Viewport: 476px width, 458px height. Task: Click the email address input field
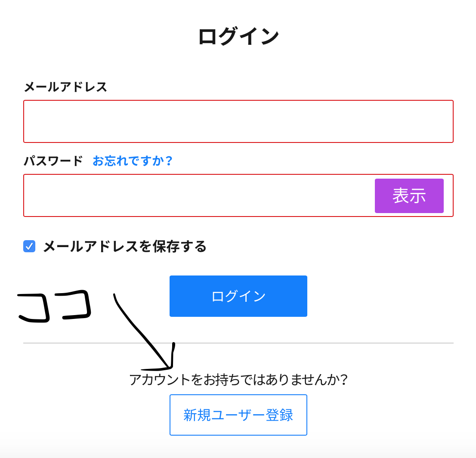pos(238,121)
